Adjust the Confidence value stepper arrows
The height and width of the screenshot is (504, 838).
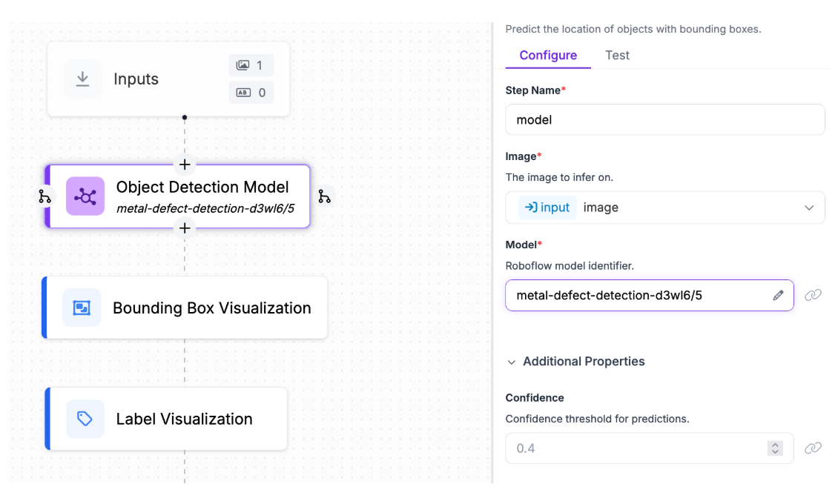775,448
